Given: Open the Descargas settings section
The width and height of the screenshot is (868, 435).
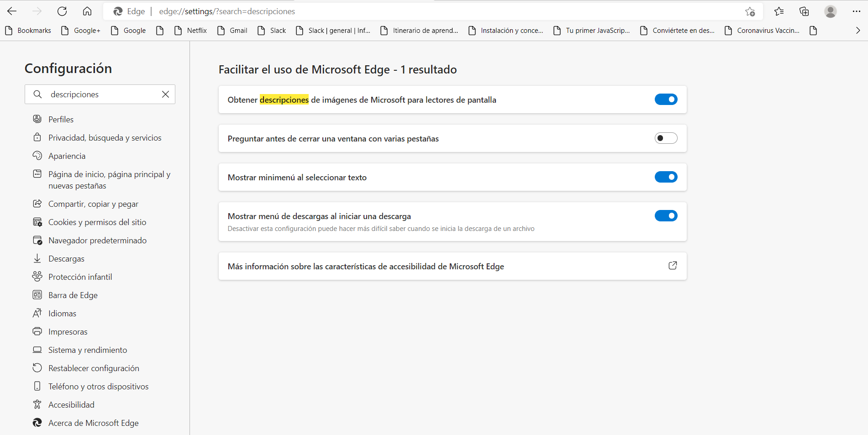Looking at the screenshot, I should [x=66, y=258].
